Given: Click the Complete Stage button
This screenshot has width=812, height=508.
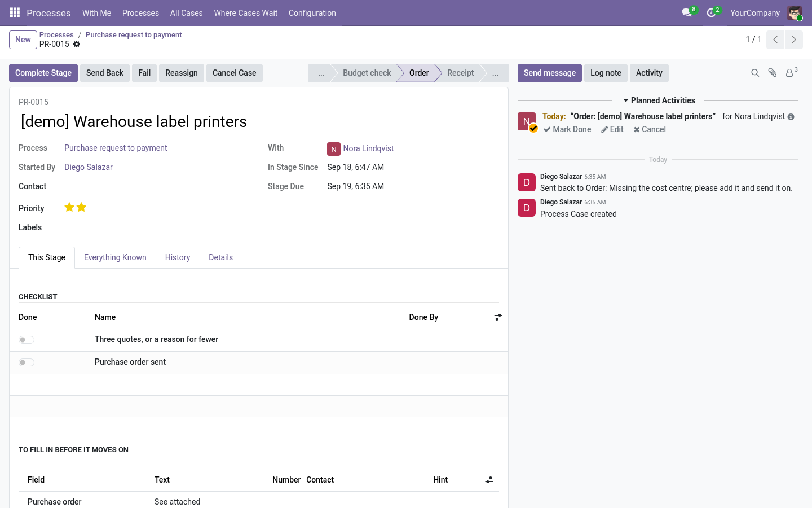Looking at the screenshot, I should [43, 73].
